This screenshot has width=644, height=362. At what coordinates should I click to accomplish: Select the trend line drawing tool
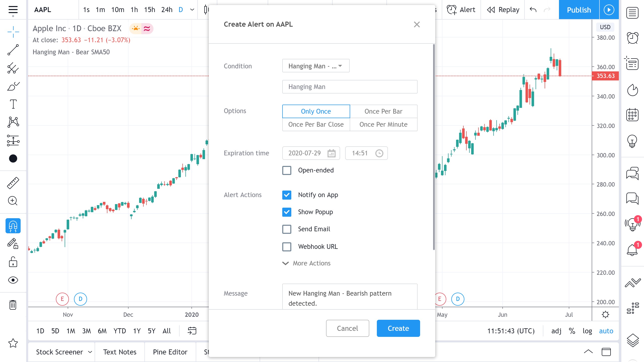click(x=13, y=50)
